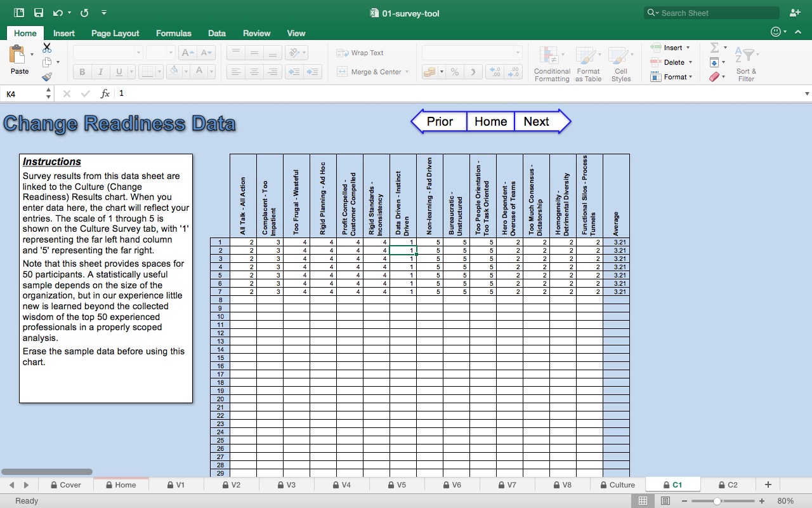Open Cell Styles gallery
812x508 pixels.
620,63
